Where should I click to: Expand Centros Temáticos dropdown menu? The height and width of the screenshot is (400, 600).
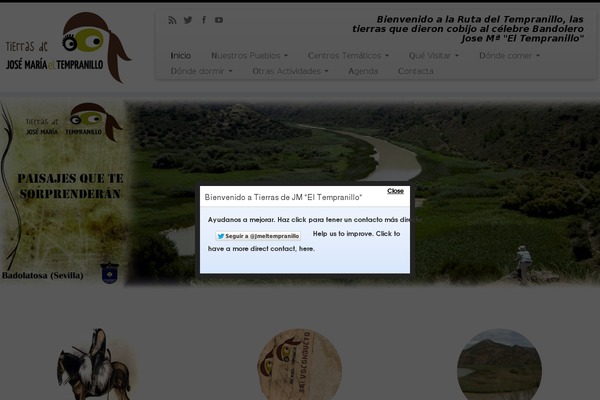348,56
